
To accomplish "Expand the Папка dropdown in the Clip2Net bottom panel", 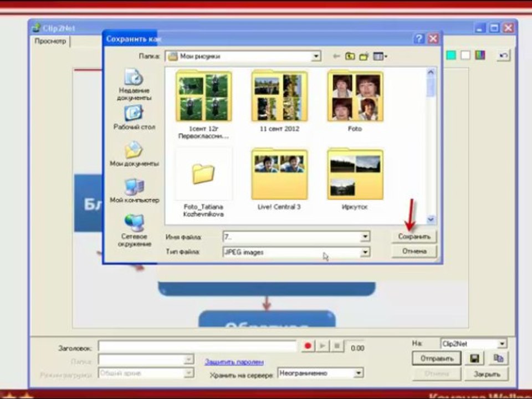I will (x=188, y=359).
